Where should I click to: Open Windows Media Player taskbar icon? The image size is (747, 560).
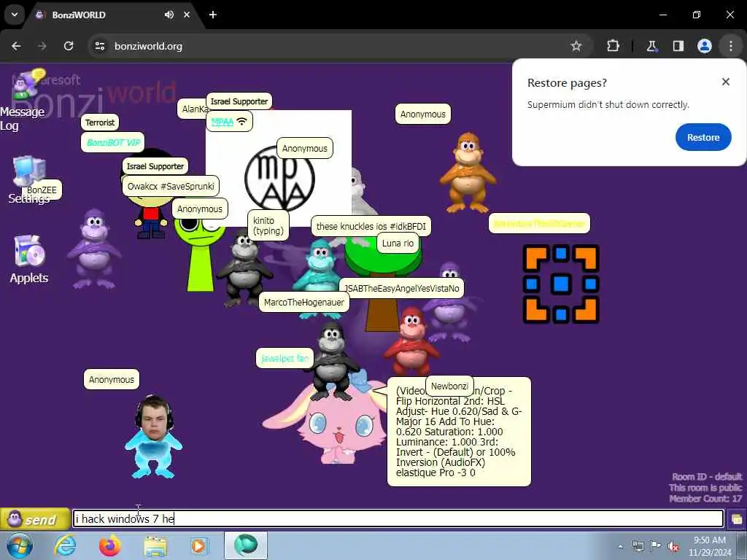tap(200, 545)
